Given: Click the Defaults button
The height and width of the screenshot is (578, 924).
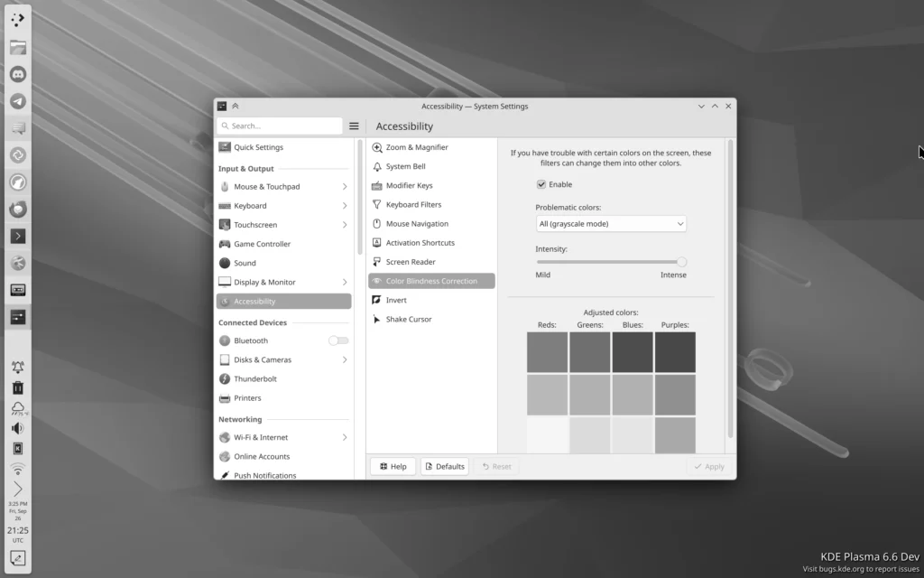Looking at the screenshot, I should coord(444,466).
